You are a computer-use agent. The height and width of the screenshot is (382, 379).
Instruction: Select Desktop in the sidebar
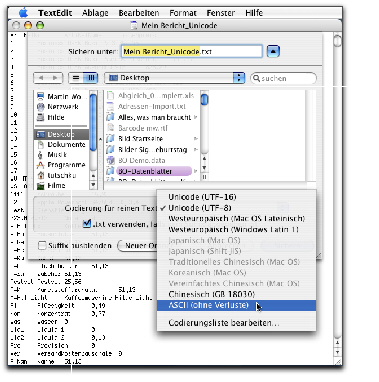coord(61,134)
